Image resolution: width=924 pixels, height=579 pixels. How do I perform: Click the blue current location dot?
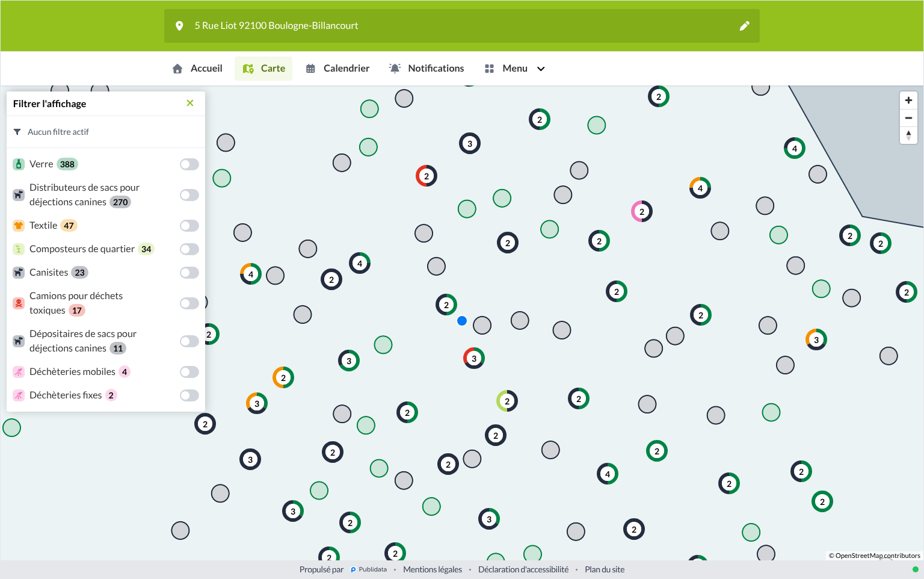[x=462, y=321]
